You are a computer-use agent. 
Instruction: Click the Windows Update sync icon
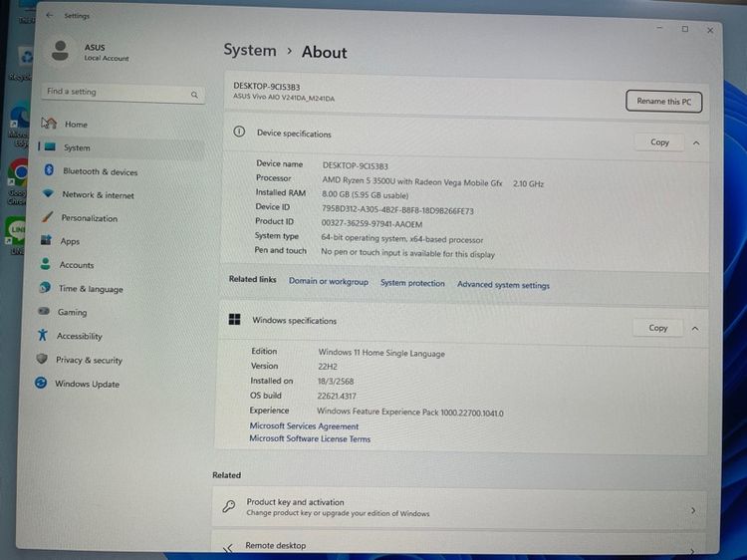pyautogui.click(x=41, y=383)
